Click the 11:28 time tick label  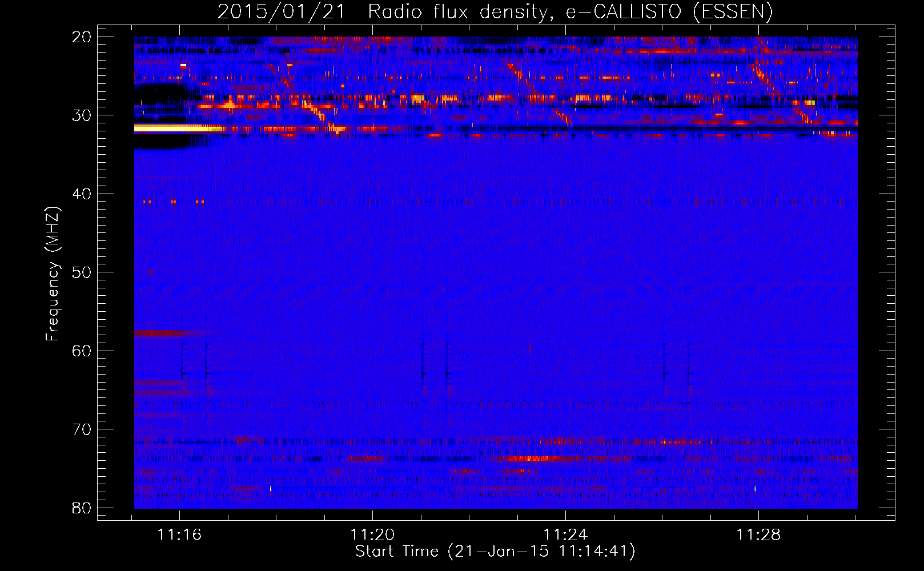click(758, 535)
